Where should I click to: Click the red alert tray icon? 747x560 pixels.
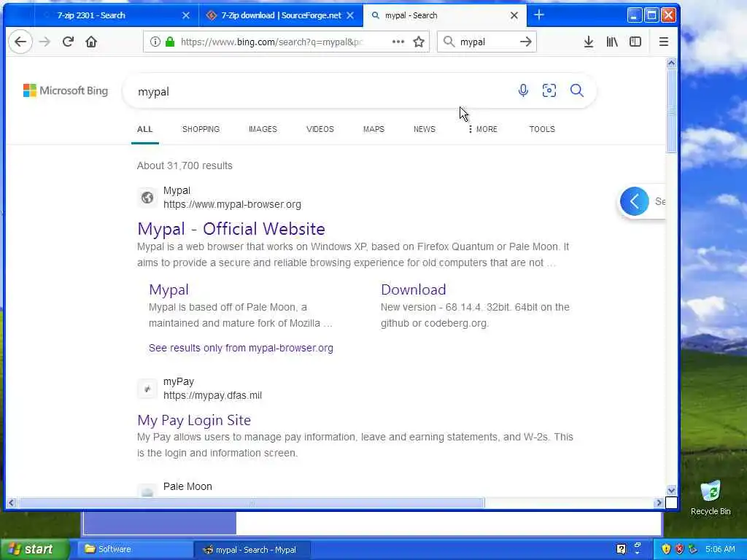point(679,549)
